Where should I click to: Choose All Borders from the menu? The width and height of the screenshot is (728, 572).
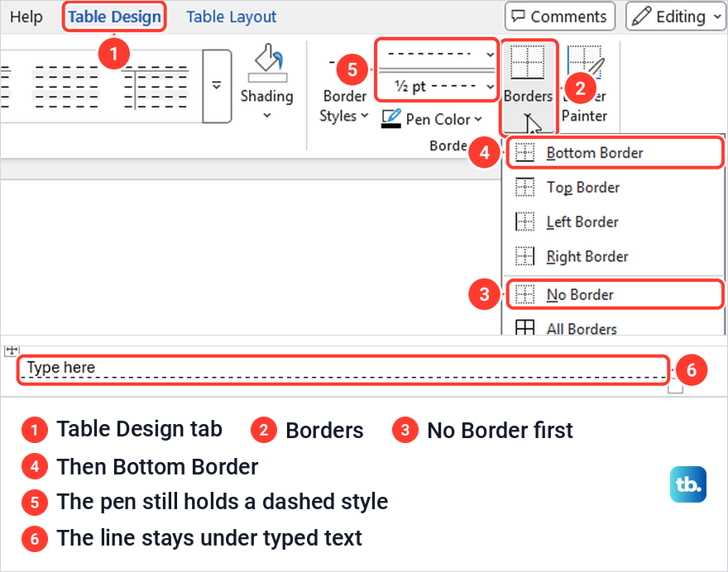[x=614, y=327]
